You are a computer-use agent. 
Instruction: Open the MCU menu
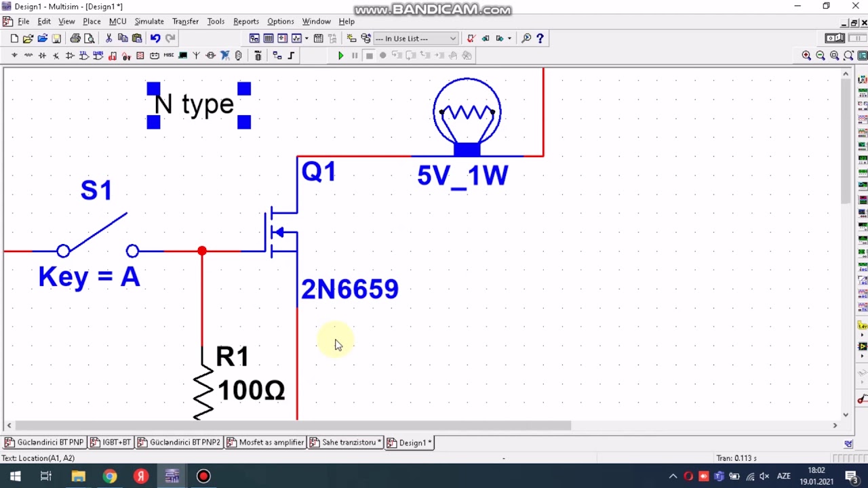[x=117, y=22]
